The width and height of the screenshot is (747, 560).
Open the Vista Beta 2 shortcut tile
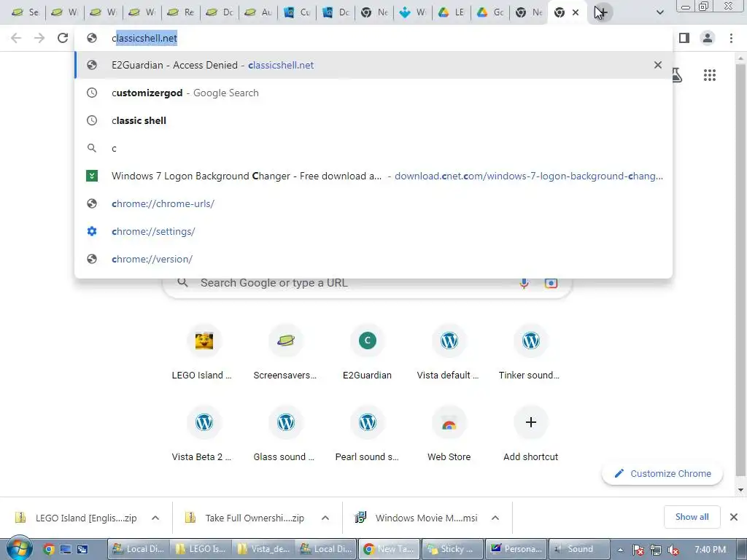pyautogui.click(x=204, y=435)
